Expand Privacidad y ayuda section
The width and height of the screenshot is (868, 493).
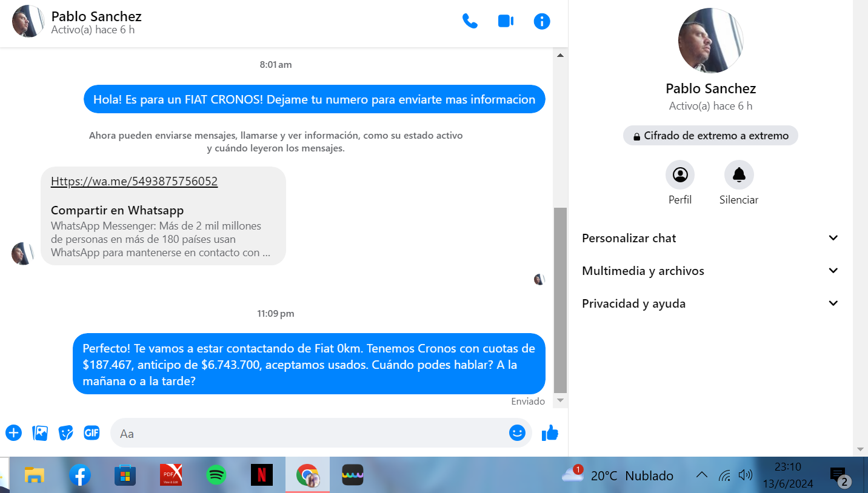click(x=710, y=303)
